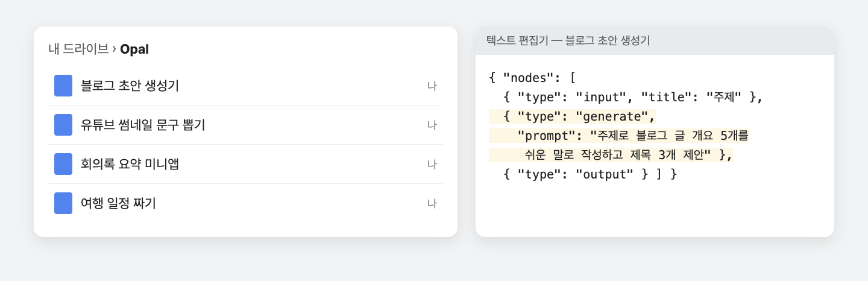
Task: Click the text editor title bar 블로그 초안 생성기
Action: (x=655, y=40)
